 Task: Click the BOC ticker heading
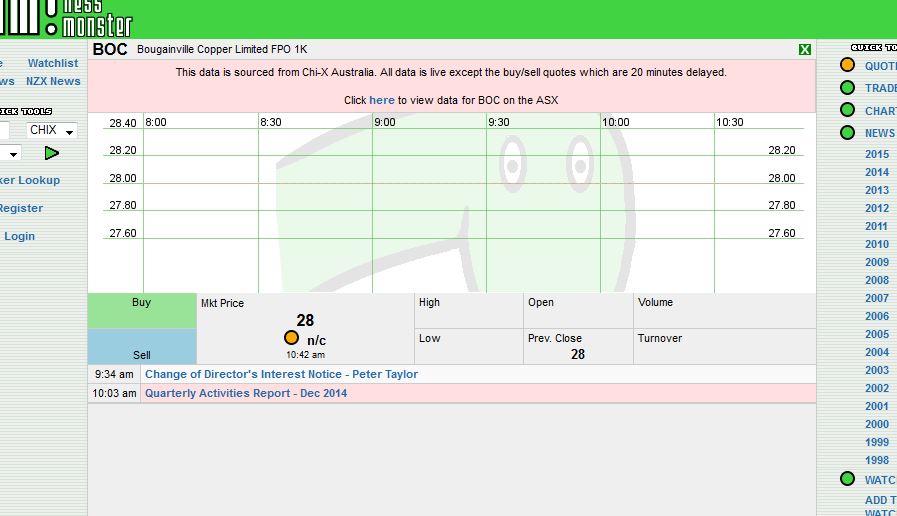[110, 50]
